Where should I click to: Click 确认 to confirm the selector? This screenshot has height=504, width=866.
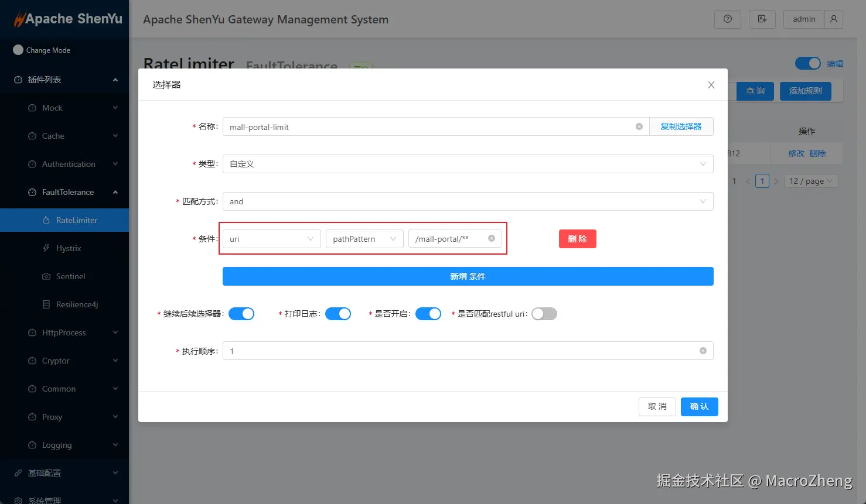(700, 406)
